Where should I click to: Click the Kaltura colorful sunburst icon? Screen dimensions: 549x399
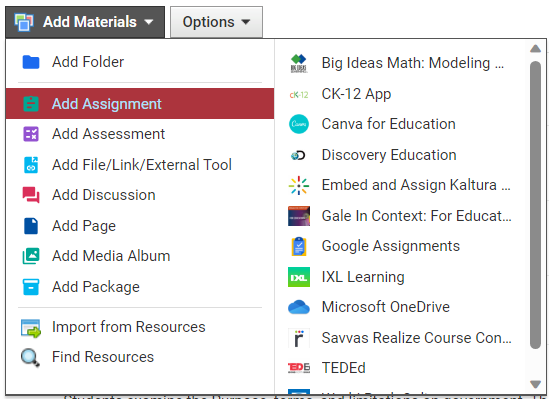[299, 185]
